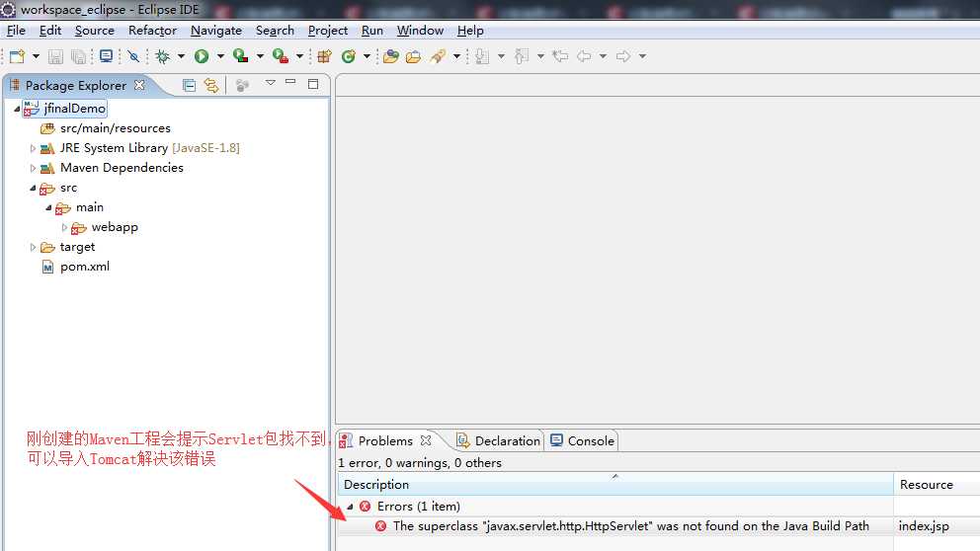Open the Help menu
The width and height of the screenshot is (980, 551).
pyautogui.click(x=470, y=30)
